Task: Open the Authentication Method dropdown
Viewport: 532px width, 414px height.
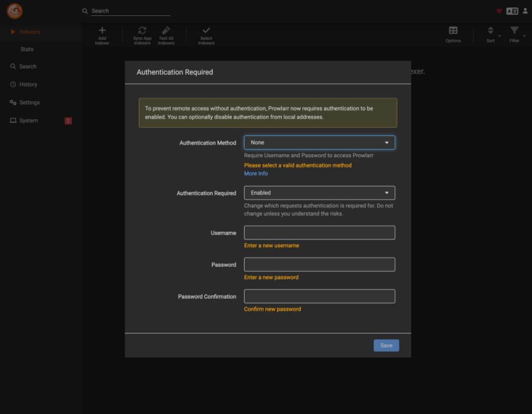Action: click(319, 142)
